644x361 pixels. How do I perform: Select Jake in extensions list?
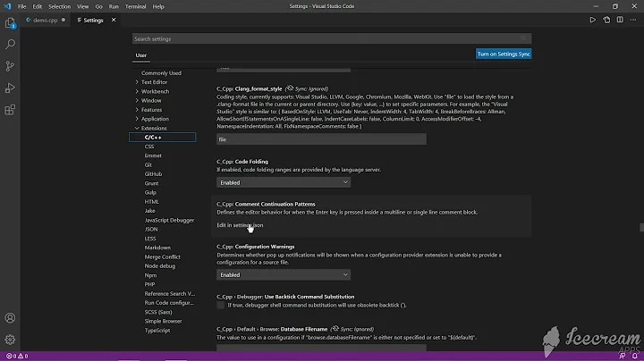[x=149, y=211]
